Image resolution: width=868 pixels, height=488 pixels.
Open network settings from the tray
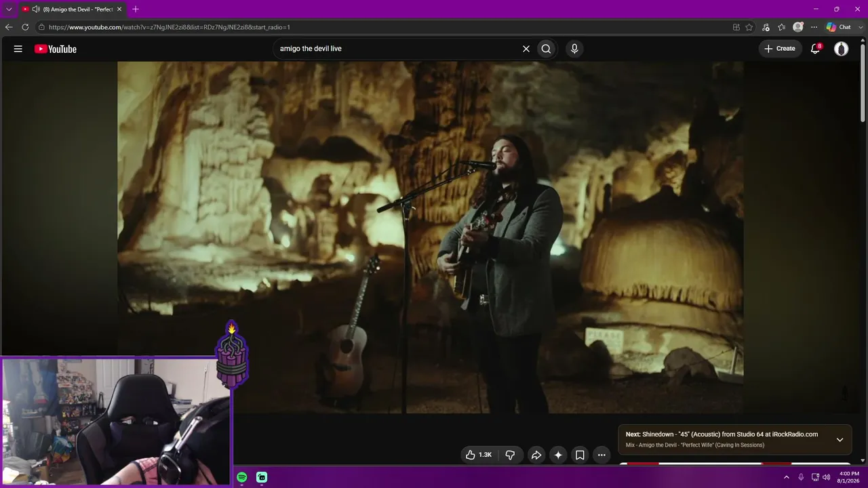point(815,477)
